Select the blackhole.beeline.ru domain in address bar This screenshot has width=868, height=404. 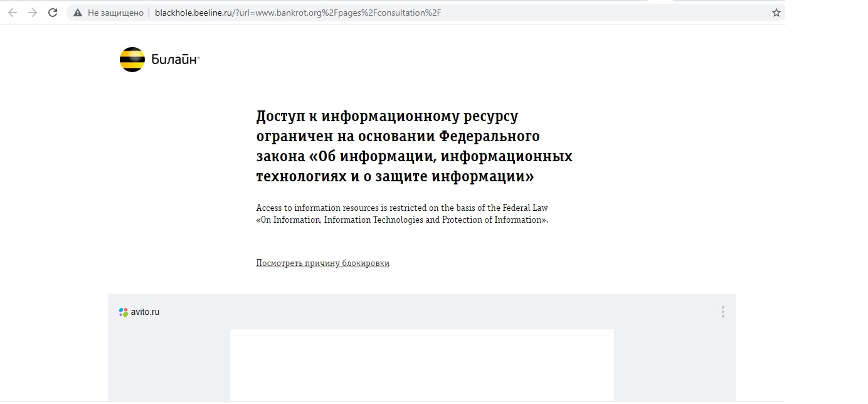(x=193, y=13)
